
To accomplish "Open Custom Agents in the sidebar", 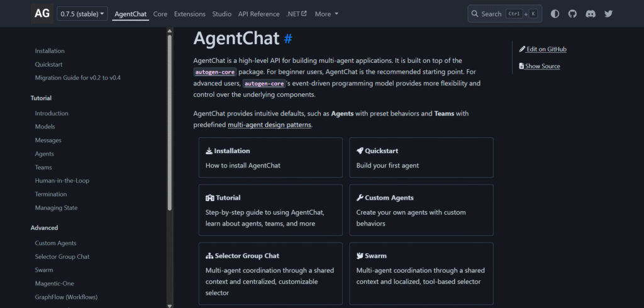I will [55, 243].
